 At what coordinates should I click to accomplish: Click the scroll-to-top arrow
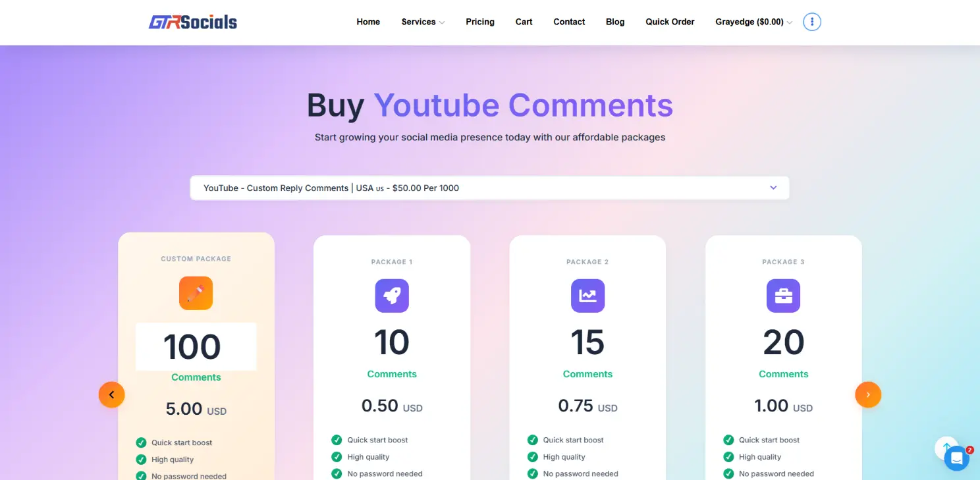[x=946, y=448]
